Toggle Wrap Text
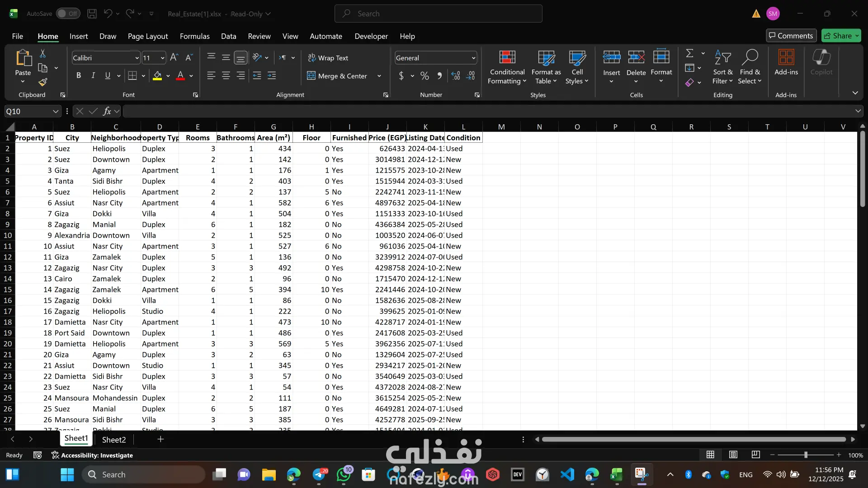This screenshot has height=488, width=868. tap(328, 58)
